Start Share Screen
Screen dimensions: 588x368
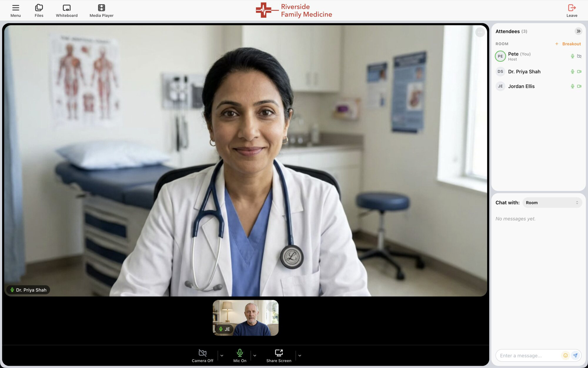tap(279, 356)
